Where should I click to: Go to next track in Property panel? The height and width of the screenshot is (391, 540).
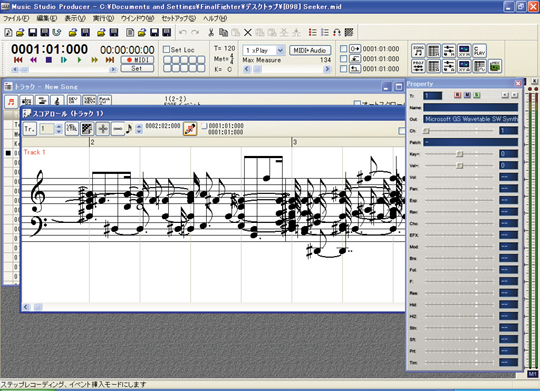coord(514,95)
